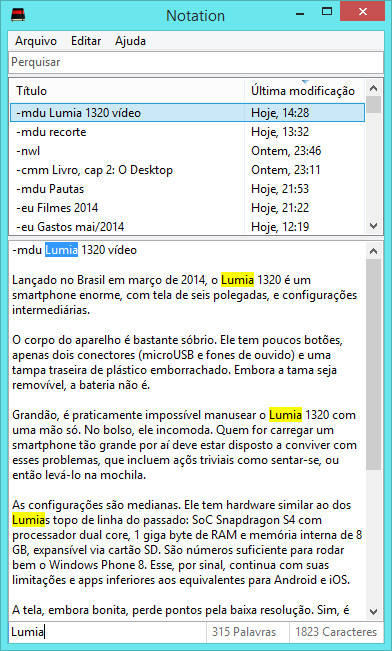Click highlighted 'Lumia' in 'Grandão' paragraph
The width and height of the screenshot is (392, 651).
pyautogui.click(x=285, y=415)
